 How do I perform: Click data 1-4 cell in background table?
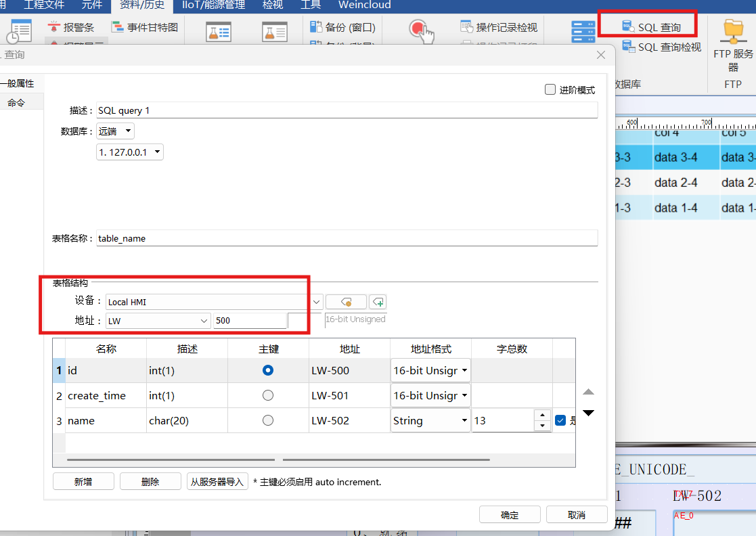point(686,208)
